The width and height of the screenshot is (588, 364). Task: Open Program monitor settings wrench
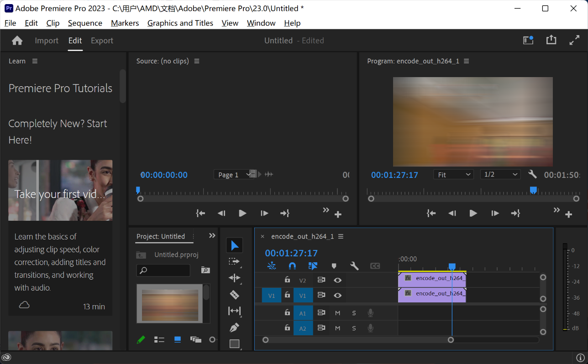532,174
